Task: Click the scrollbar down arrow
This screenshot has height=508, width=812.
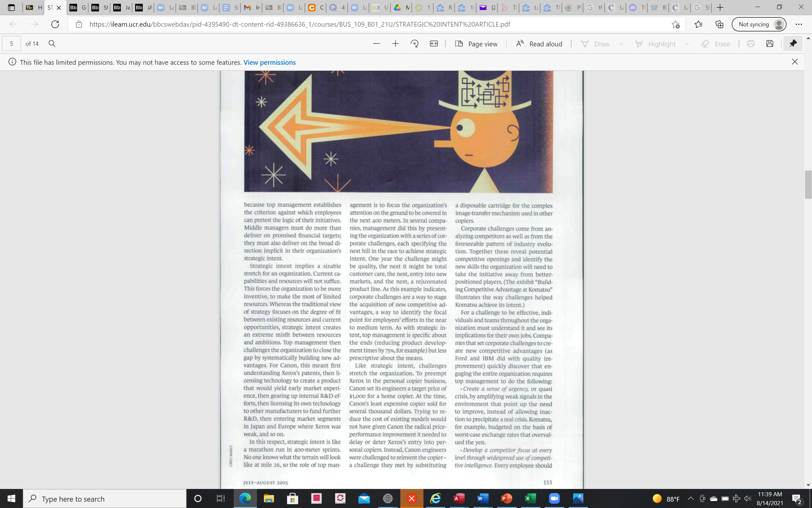Action: [808, 485]
